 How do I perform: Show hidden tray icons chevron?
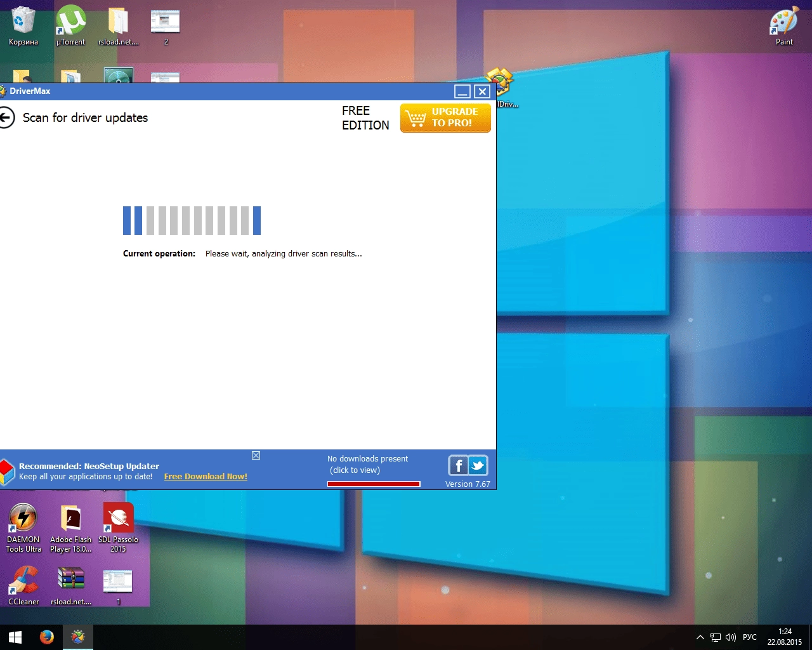tap(700, 637)
